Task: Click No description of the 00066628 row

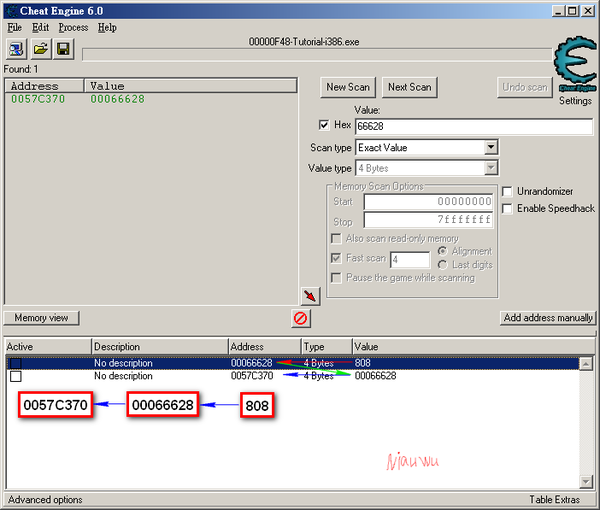Action: [x=123, y=363]
